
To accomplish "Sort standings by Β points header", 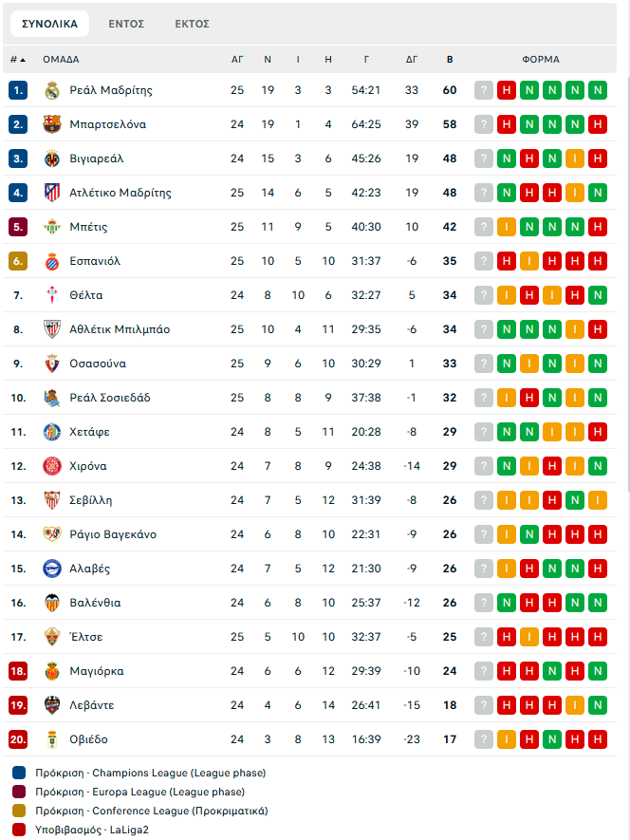I will click(450, 59).
